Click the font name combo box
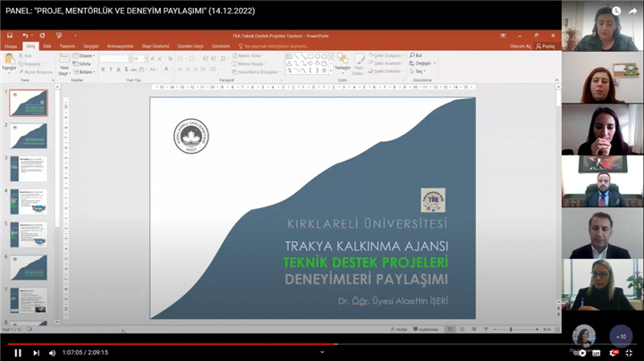Viewport: 644px width, 361px height. [x=114, y=59]
